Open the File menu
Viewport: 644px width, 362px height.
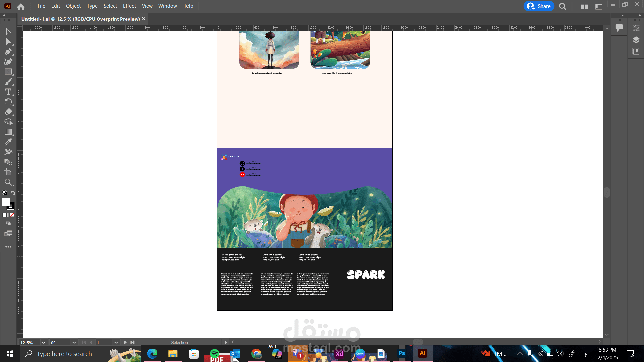(41, 6)
